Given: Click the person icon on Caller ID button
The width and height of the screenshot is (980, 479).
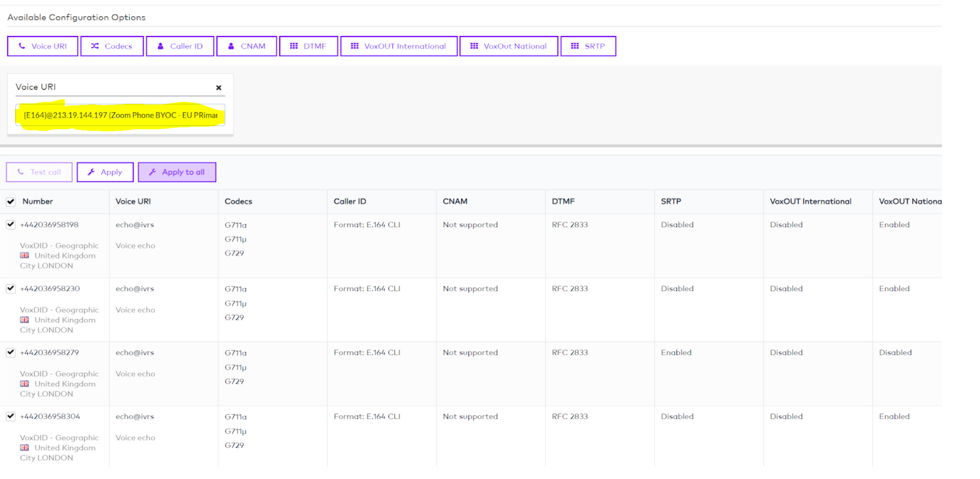Looking at the screenshot, I should click(x=160, y=46).
